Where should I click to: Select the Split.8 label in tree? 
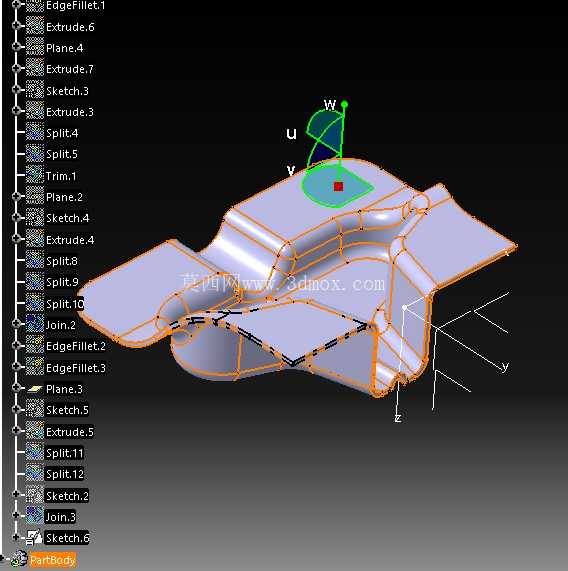point(62,261)
